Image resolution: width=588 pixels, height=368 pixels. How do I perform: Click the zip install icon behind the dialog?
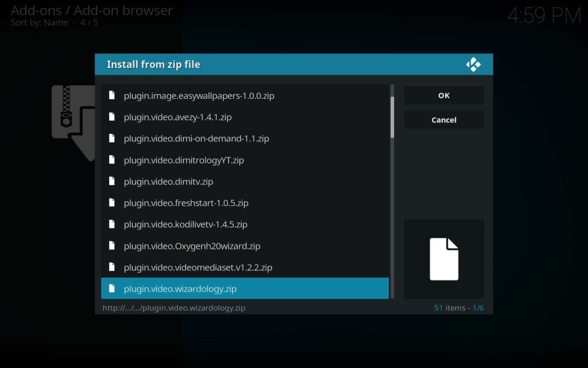point(73,123)
